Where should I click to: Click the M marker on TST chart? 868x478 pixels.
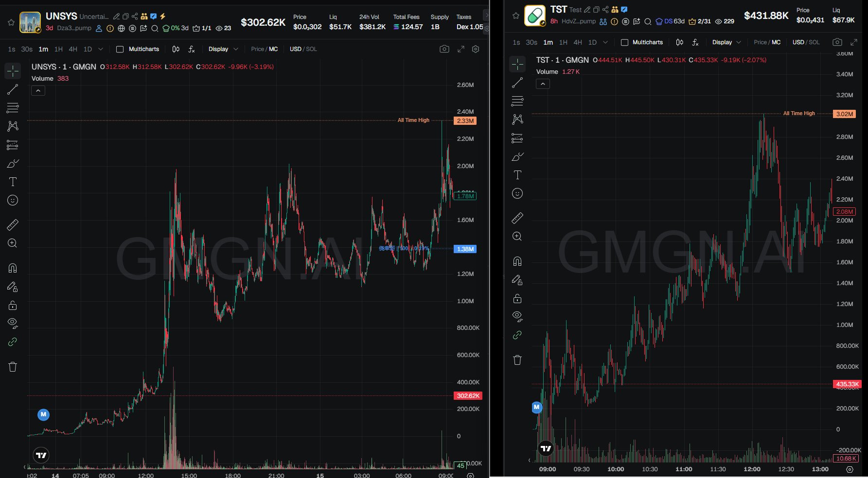(x=536, y=407)
